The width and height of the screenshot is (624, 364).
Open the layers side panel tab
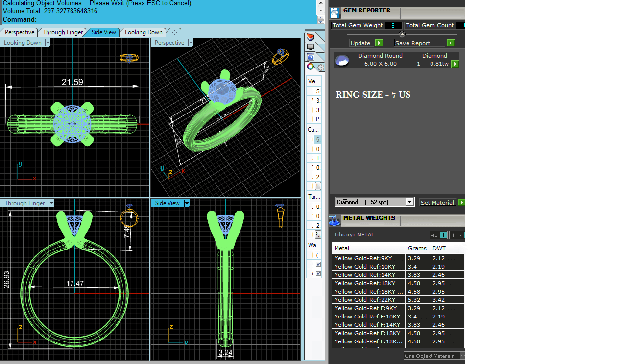click(x=311, y=37)
